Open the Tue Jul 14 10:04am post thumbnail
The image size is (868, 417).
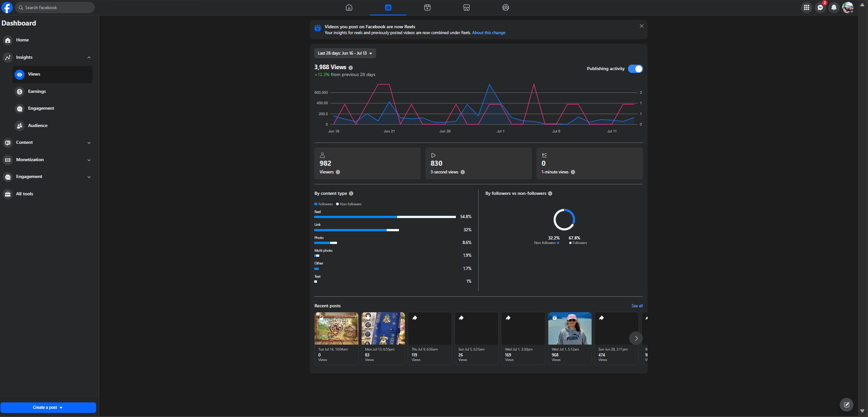[337, 329]
